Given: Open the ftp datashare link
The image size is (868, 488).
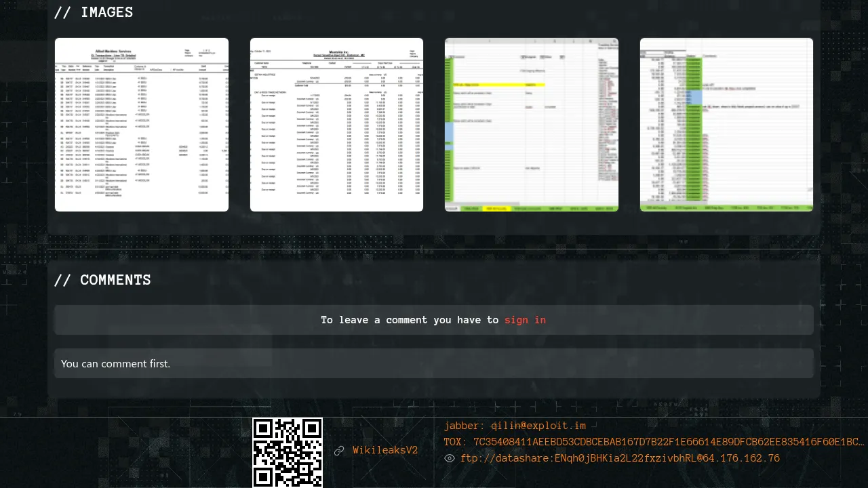Looking at the screenshot, I should (x=620, y=459).
